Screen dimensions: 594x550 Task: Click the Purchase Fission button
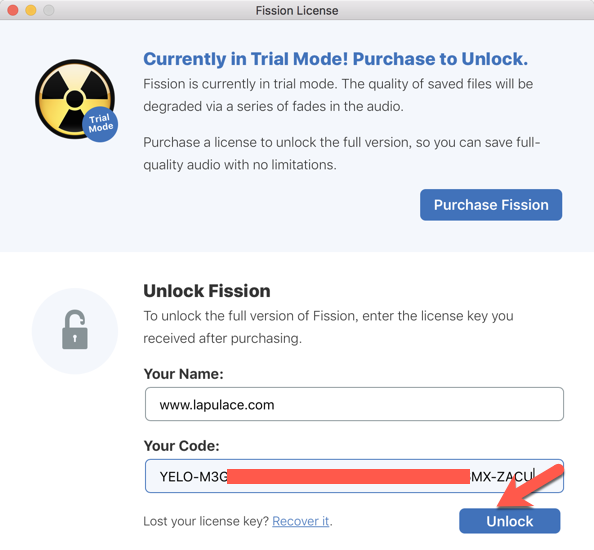[491, 205]
